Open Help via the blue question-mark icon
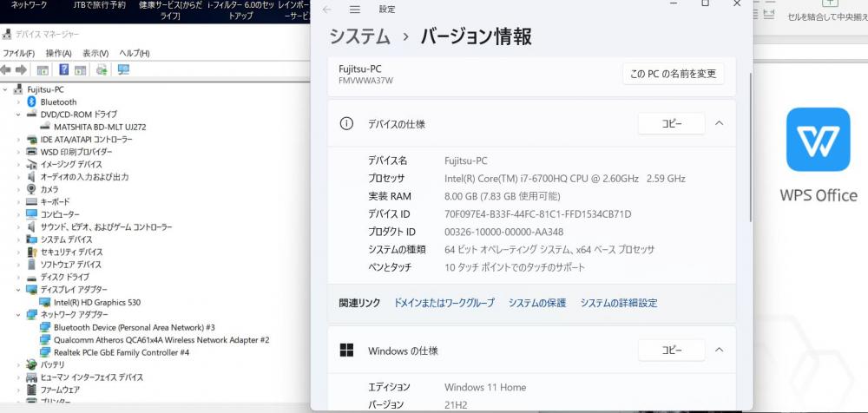 coord(63,69)
